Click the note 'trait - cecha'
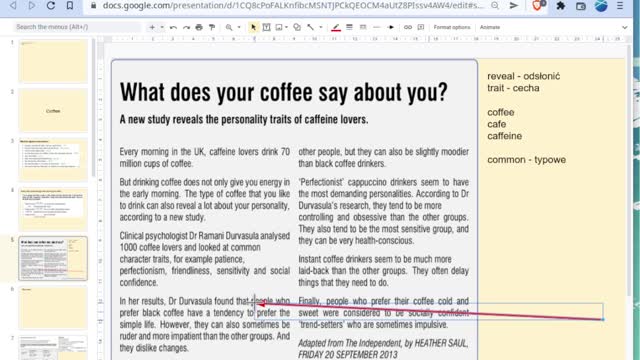 [x=513, y=88]
